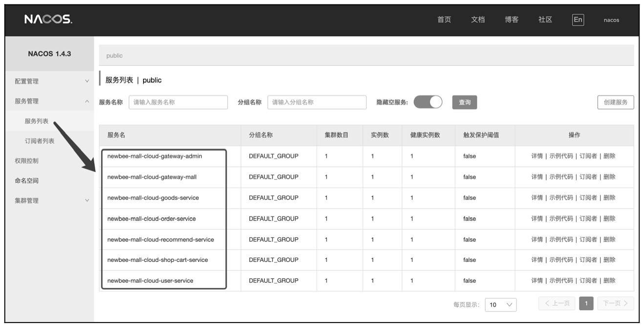Toggle the hide empty services switch
Image resolution: width=644 pixels, height=327 pixels.
point(428,102)
